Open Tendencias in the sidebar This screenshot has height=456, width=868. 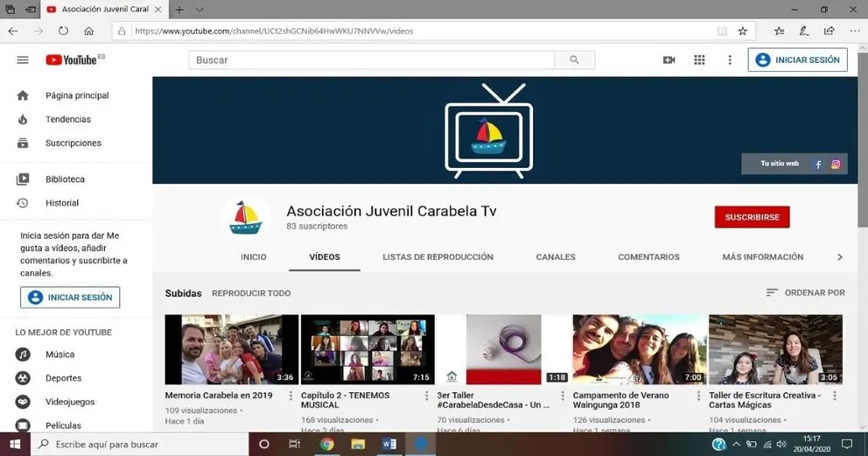[x=67, y=119]
